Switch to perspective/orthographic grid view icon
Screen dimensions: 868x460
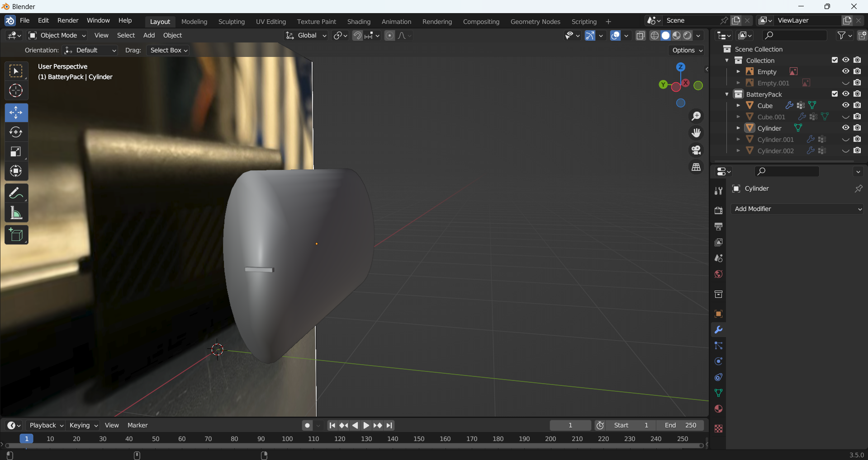[x=696, y=167]
